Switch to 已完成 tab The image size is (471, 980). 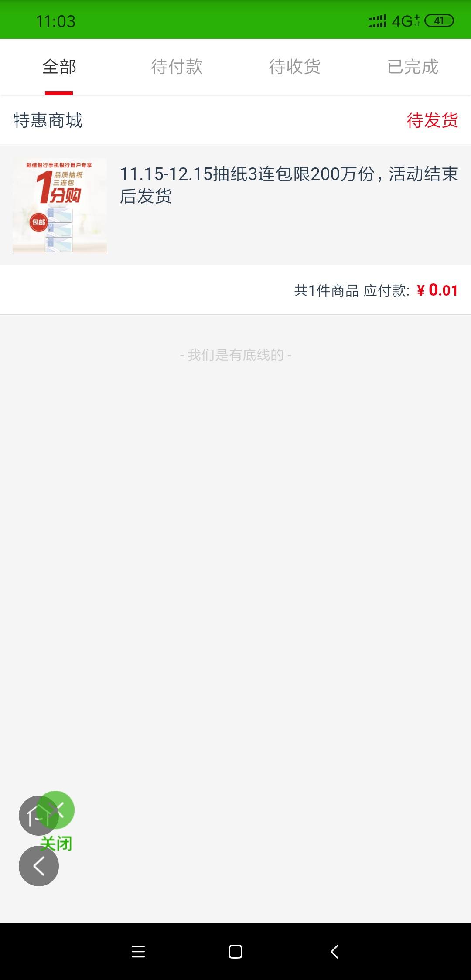(x=412, y=67)
